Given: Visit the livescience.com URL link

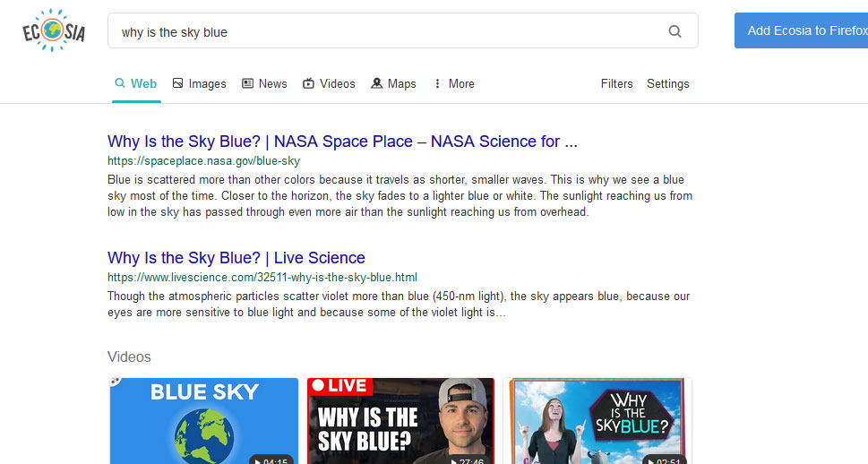Looking at the screenshot, I should tap(262, 278).
